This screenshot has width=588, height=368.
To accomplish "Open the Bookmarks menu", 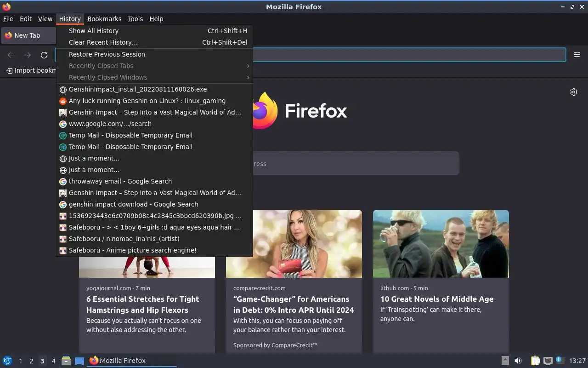I will [104, 19].
